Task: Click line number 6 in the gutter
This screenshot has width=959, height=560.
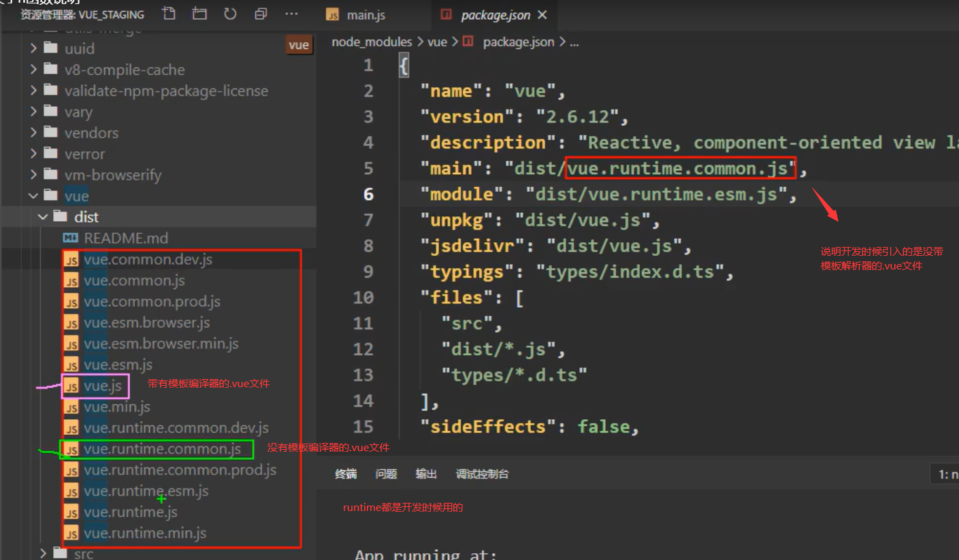Action: (368, 195)
